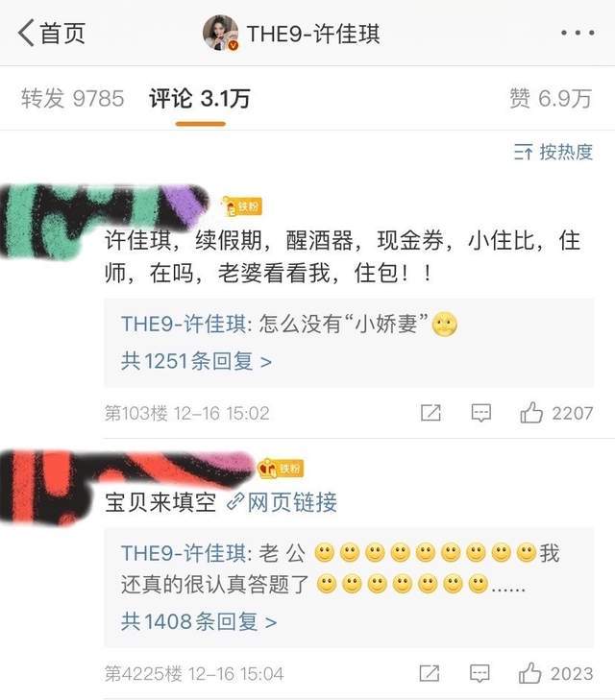The width and height of the screenshot is (615, 700).
Task: Switch to the 转发 9785 tab
Action: click(72, 98)
